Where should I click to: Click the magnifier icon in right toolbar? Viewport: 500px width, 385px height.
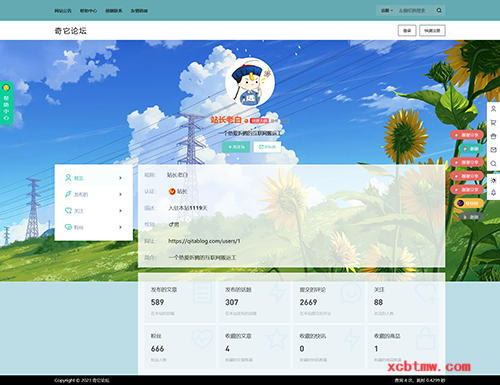click(494, 164)
